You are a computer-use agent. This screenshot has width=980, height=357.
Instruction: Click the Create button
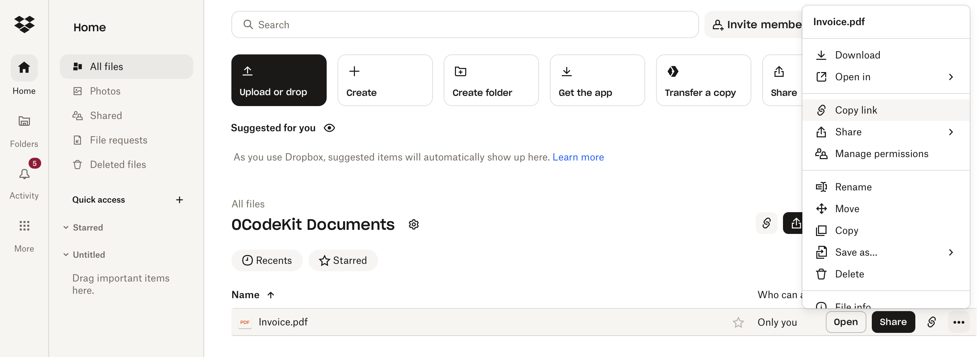(385, 80)
